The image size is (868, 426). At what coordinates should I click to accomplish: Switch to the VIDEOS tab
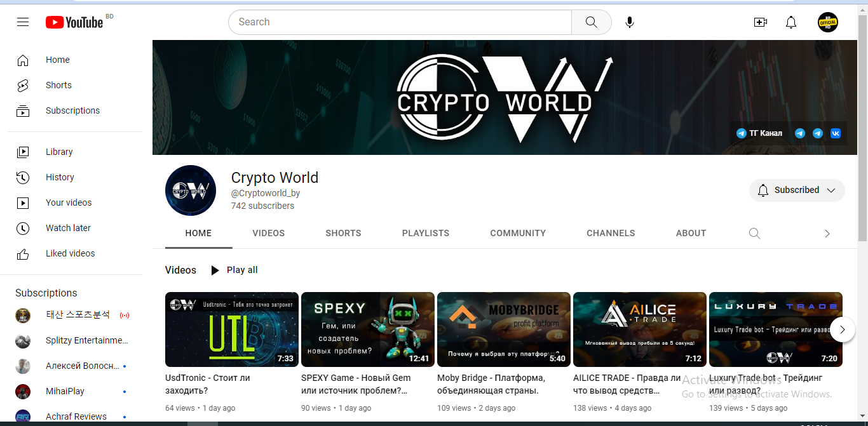[269, 233]
